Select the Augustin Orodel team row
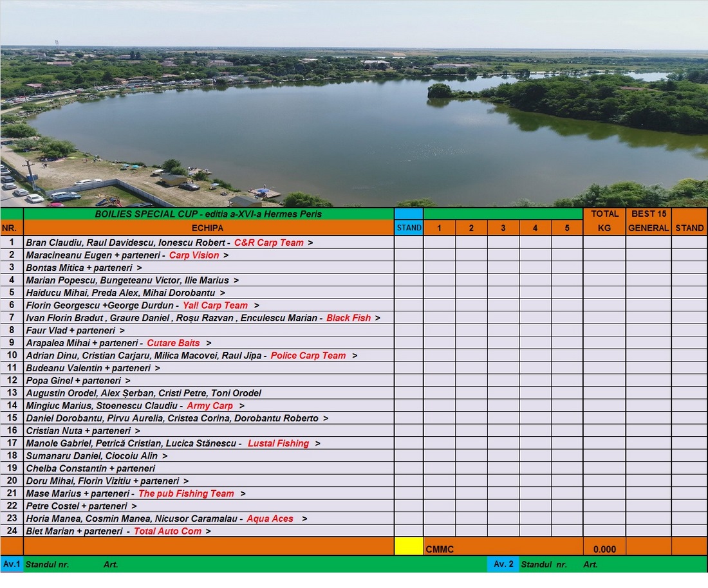Viewport: 708px width, 588px height. click(144, 393)
